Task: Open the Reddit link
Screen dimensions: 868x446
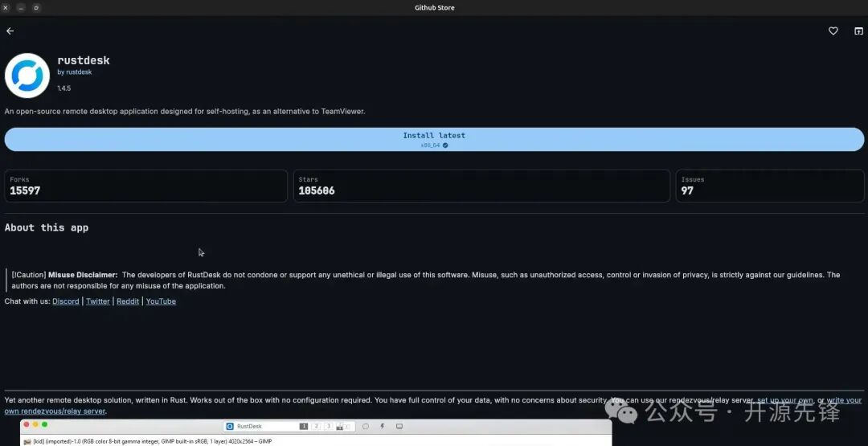Action: [x=128, y=301]
